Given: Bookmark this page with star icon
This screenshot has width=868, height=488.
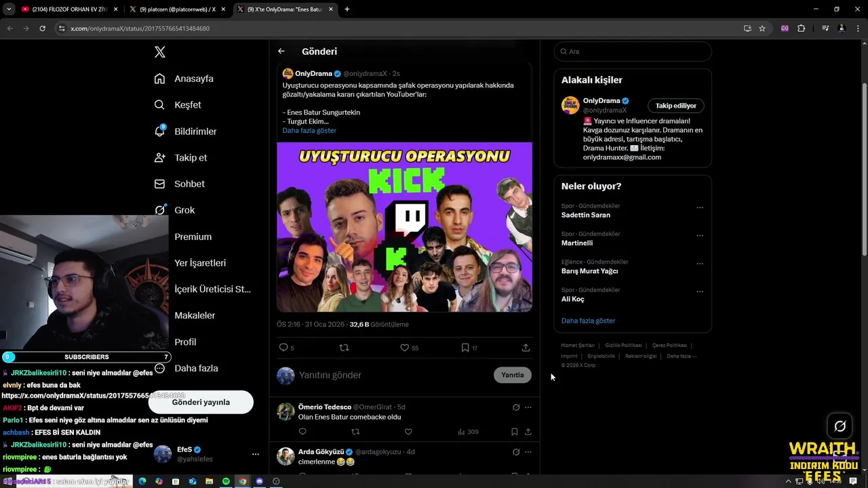Looking at the screenshot, I should [x=762, y=28].
